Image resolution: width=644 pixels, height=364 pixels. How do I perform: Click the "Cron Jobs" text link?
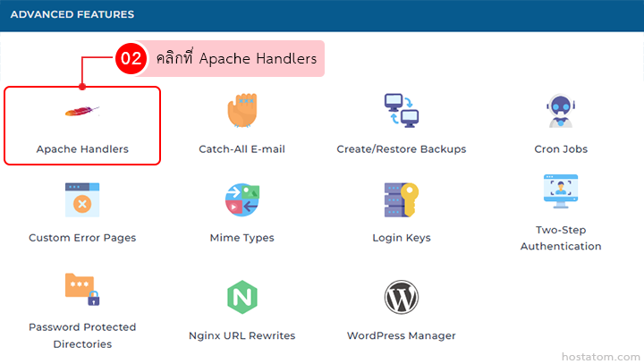coord(561,149)
